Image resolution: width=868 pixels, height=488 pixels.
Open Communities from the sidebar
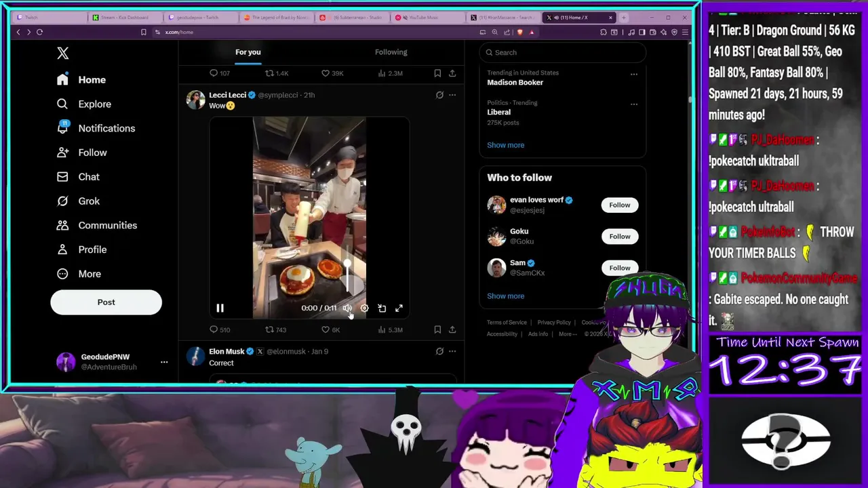coord(97,225)
